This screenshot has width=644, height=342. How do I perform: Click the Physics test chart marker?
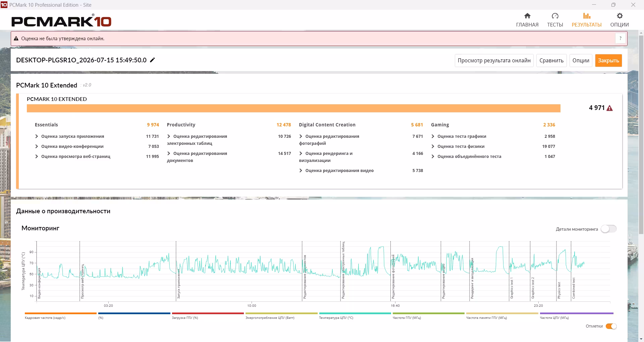tap(559, 290)
